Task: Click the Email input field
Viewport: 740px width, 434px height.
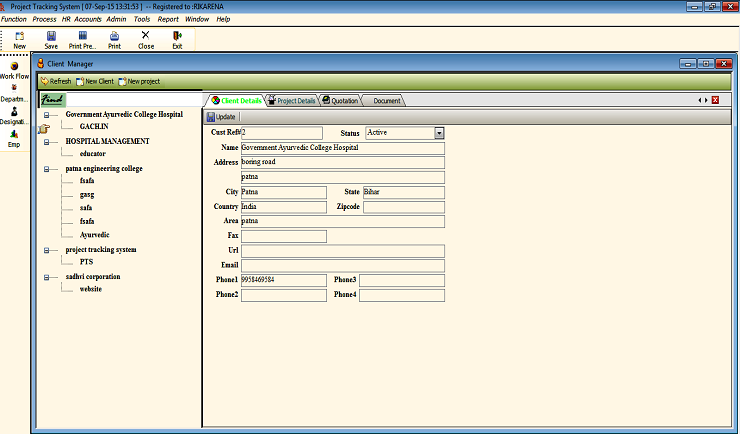Action: point(342,266)
